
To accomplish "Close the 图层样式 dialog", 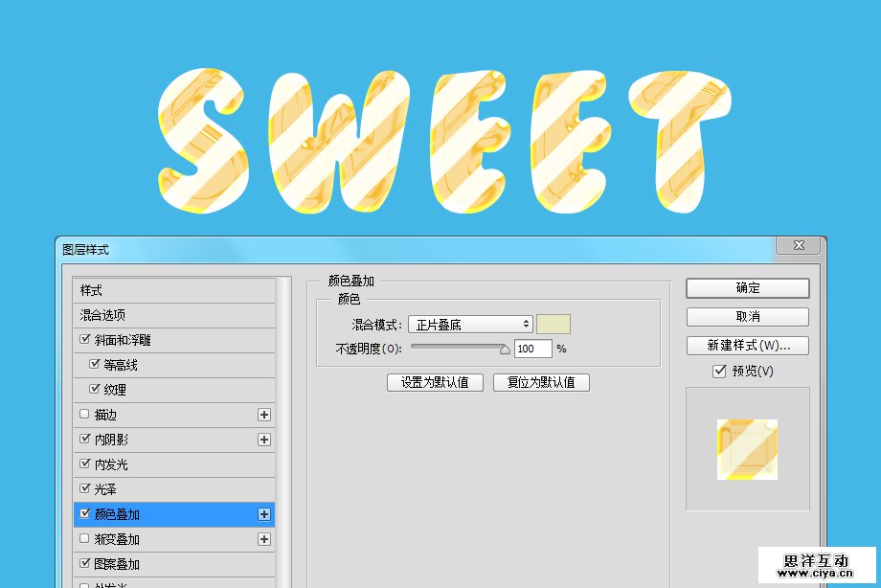I will [798, 247].
